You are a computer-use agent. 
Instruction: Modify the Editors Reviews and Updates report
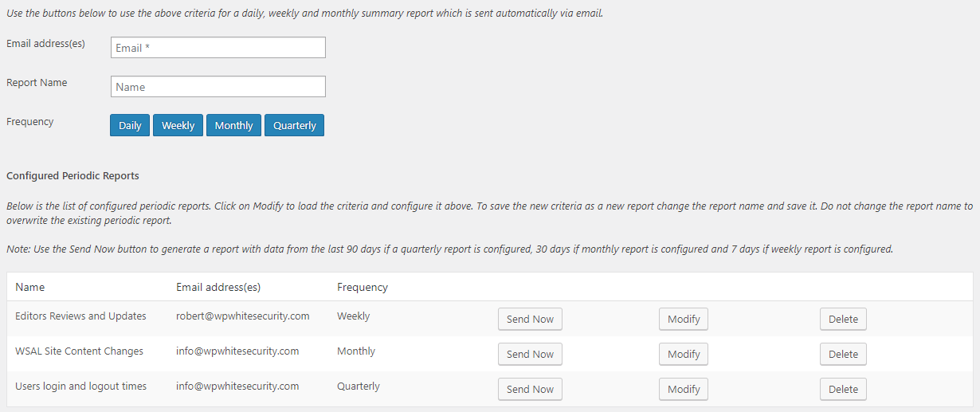(x=684, y=319)
